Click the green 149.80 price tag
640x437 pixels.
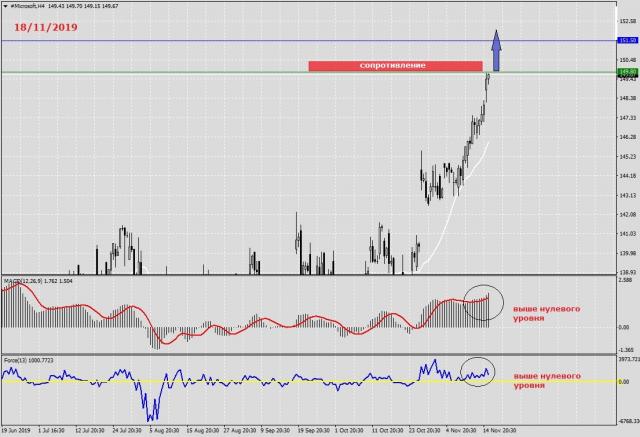pos(628,72)
